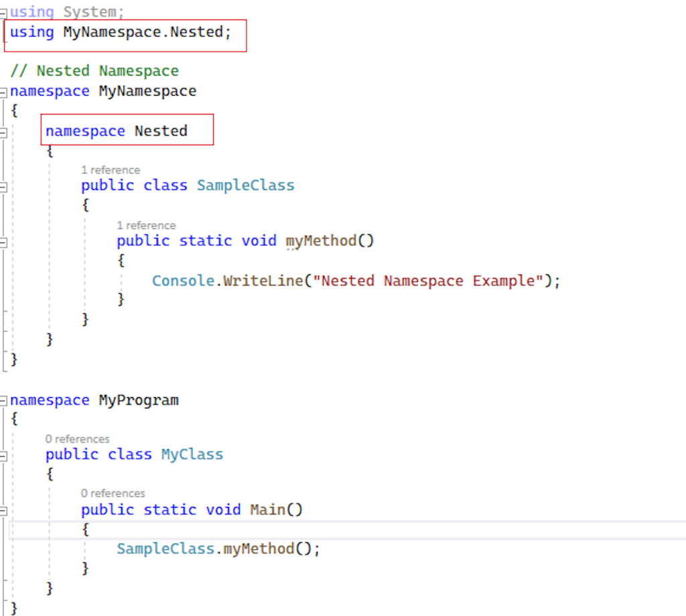Click the myMethod name with the squiggly underline
Viewport: 686px width, 616px height.
[x=320, y=240]
